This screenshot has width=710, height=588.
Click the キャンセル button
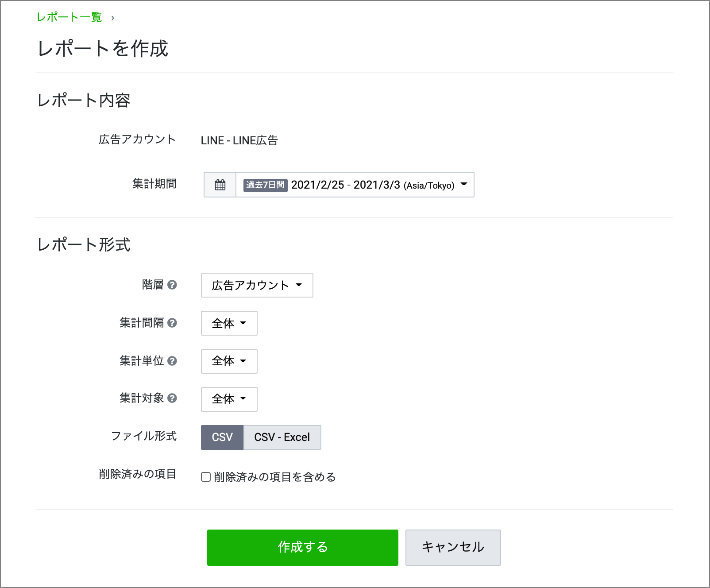coord(453,547)
